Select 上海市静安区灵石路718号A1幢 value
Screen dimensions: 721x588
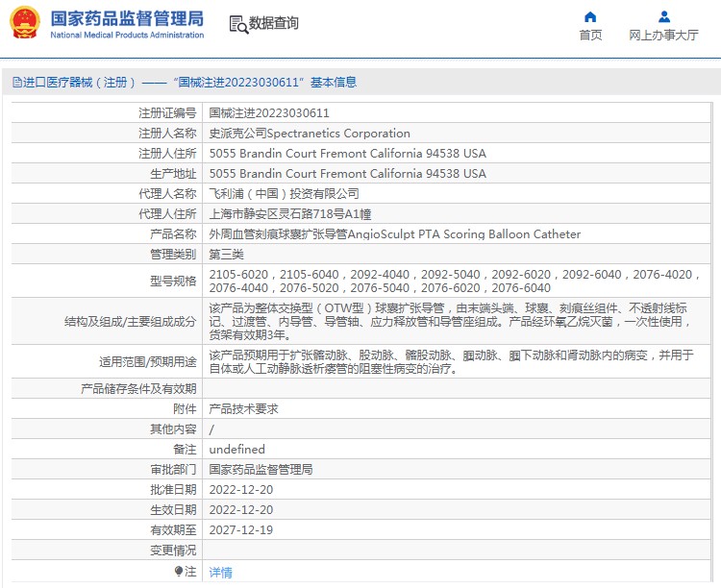click(289, 214)
